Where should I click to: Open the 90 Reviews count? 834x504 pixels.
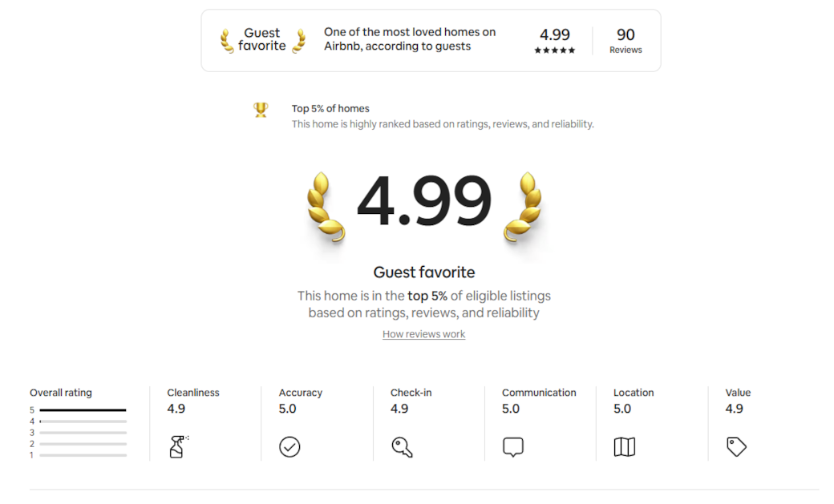pyautogui.click(x=625, y=40)
